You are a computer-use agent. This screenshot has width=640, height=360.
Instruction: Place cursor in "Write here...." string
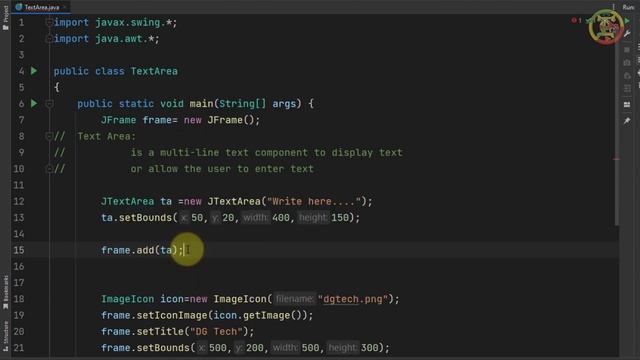tap(314, 202)
